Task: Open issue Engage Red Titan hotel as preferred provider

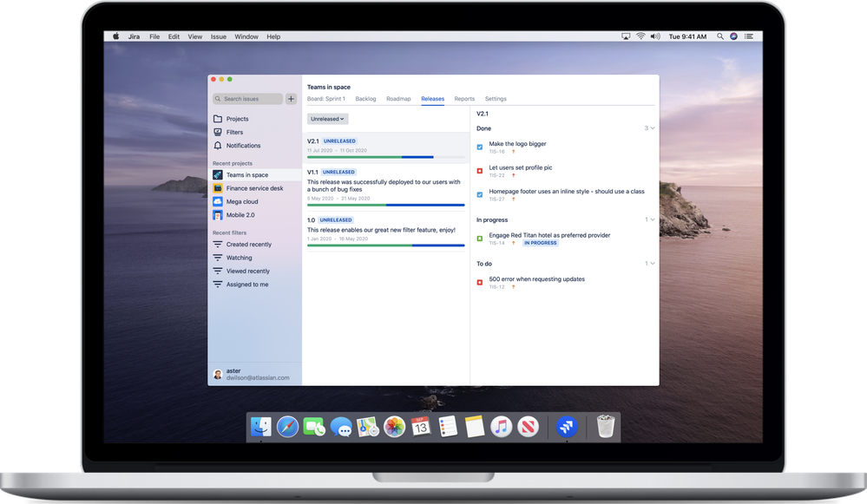Action: pos(549,235)
